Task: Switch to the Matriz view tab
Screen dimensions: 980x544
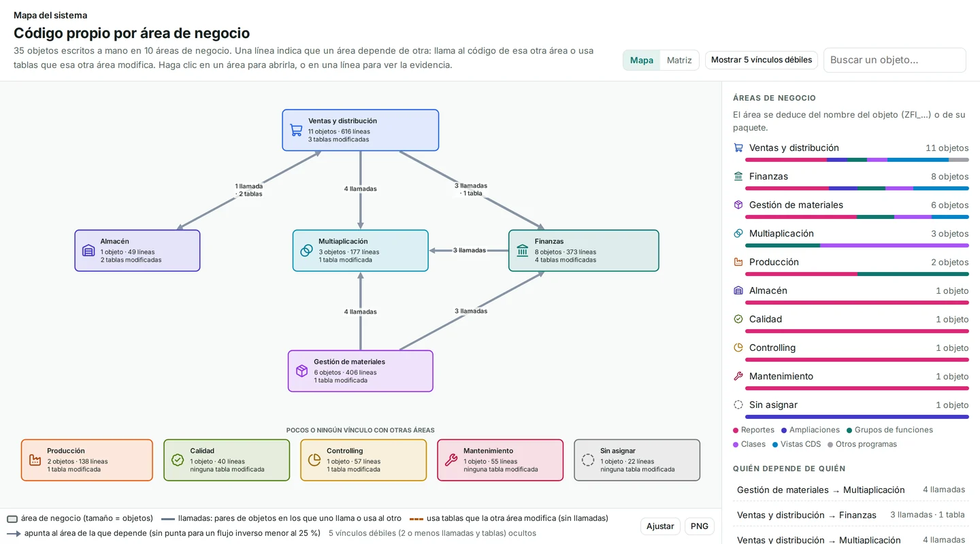Action: 679,60
